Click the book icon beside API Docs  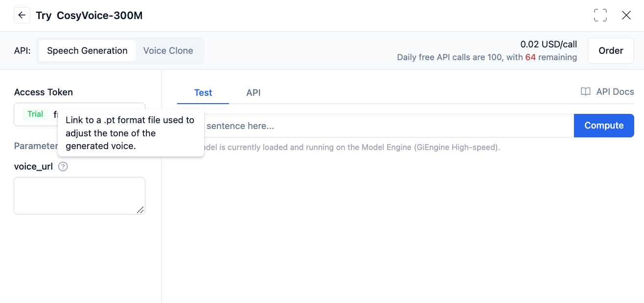[x=585, y=92]
